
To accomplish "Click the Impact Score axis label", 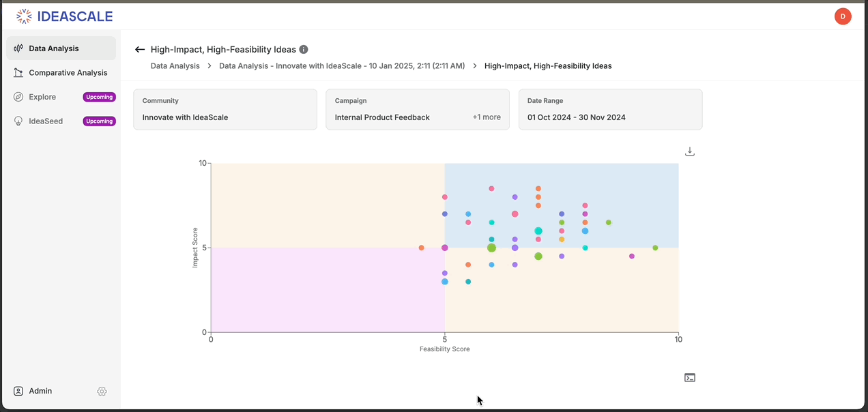I will tap(195, 248).
